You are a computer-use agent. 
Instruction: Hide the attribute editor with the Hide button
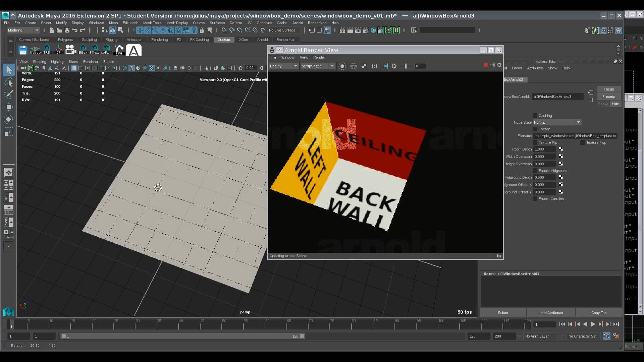click(615, 104)
